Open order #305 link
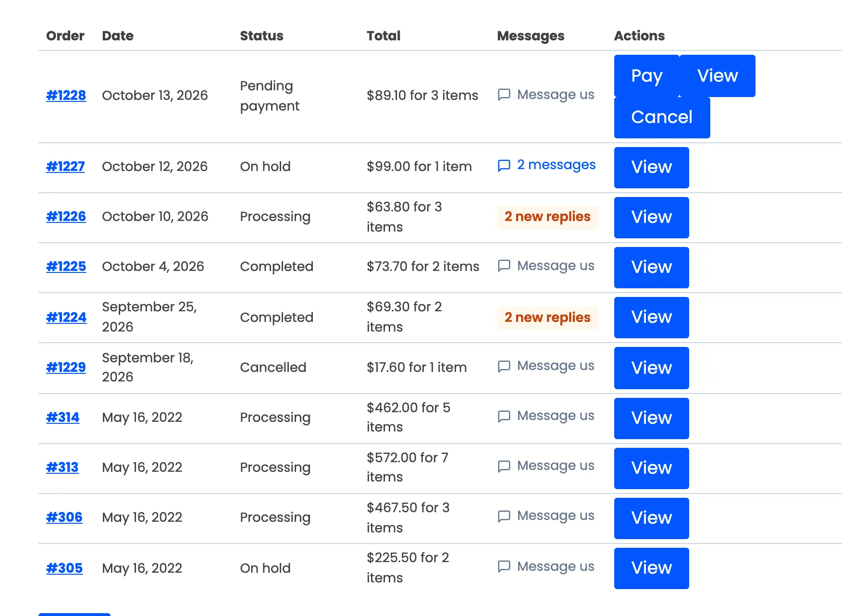Screen dimensions: 842x616 coord(64,568)
